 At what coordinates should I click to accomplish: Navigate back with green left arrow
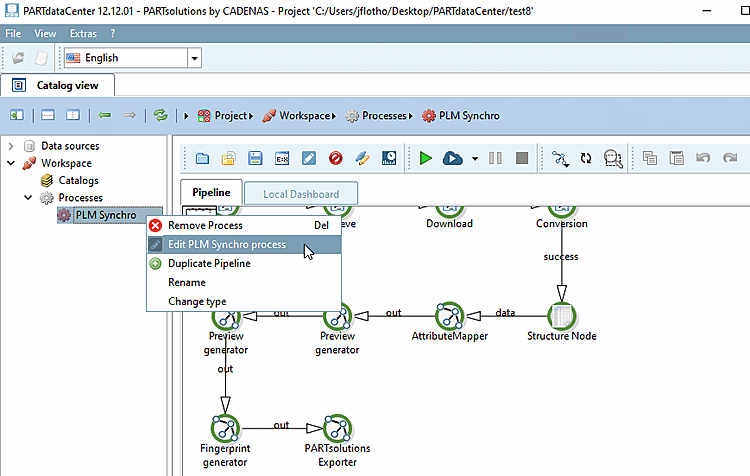(105, 115)
